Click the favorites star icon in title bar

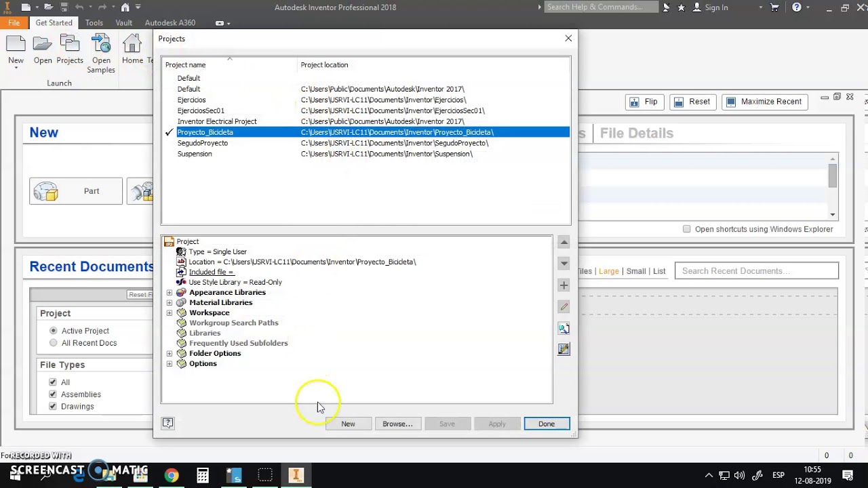coord(681,7)
